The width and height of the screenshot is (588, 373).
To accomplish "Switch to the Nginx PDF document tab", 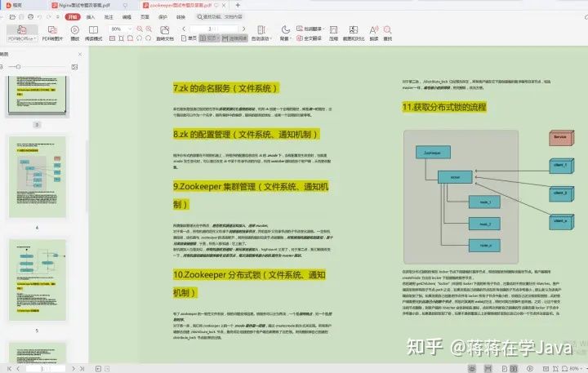I will [85, 5].
